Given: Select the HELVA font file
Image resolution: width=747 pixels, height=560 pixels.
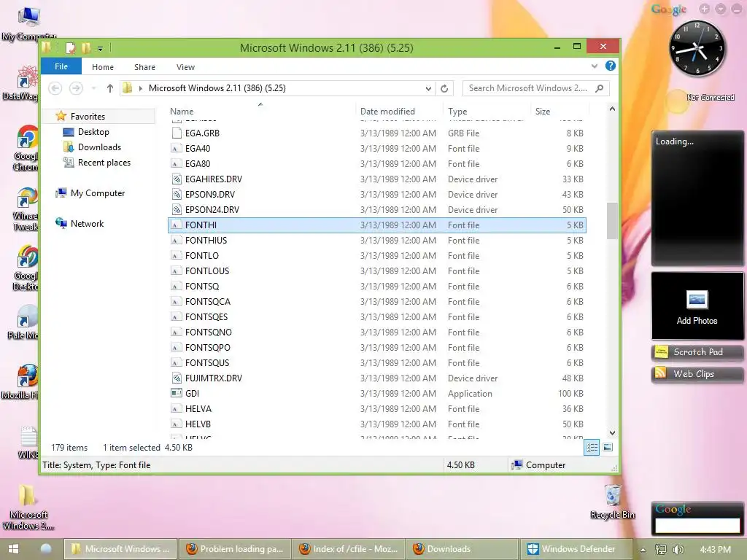Looking at the screenshot, I should point(377,408).
